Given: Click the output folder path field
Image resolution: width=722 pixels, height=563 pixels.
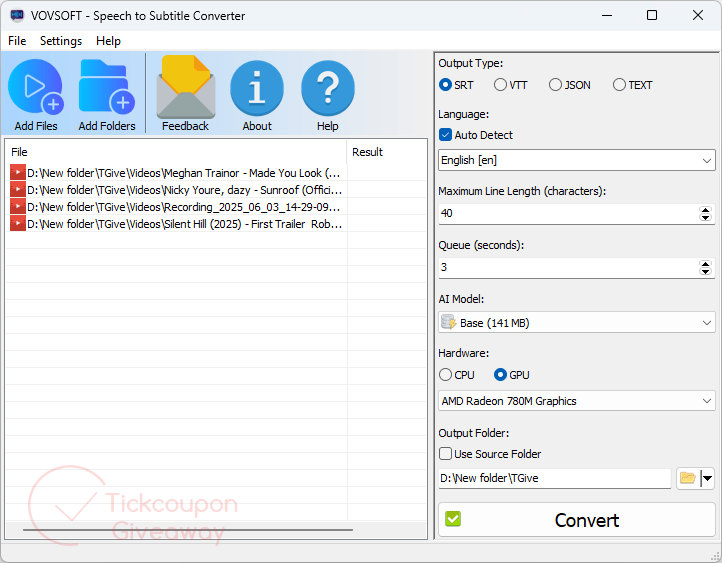Looking at the screenshot, I should pyautogui.click(x=555, y=478).
